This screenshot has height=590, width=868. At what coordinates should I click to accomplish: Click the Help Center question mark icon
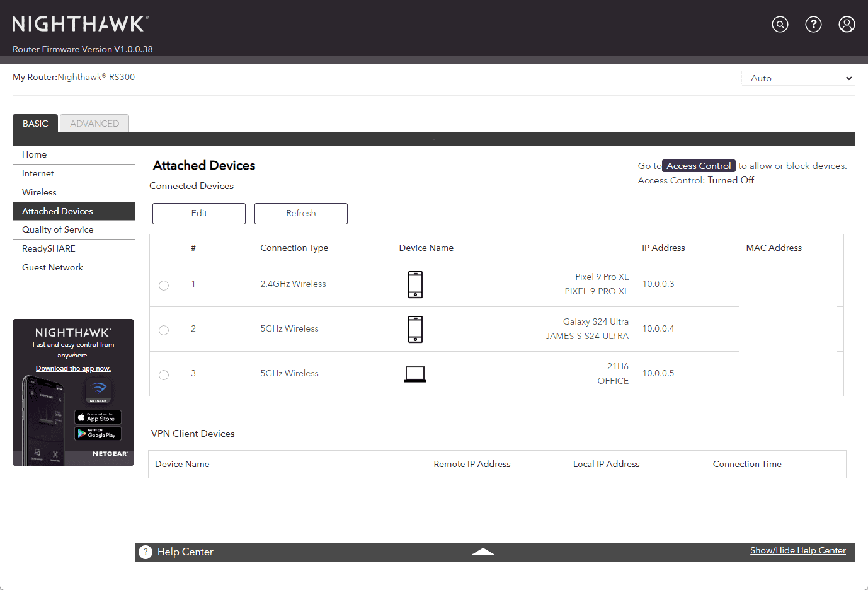point(146,552)
